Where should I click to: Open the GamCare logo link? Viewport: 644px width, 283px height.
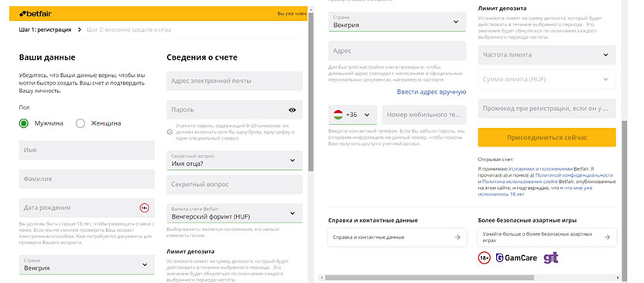pos(516,258)
